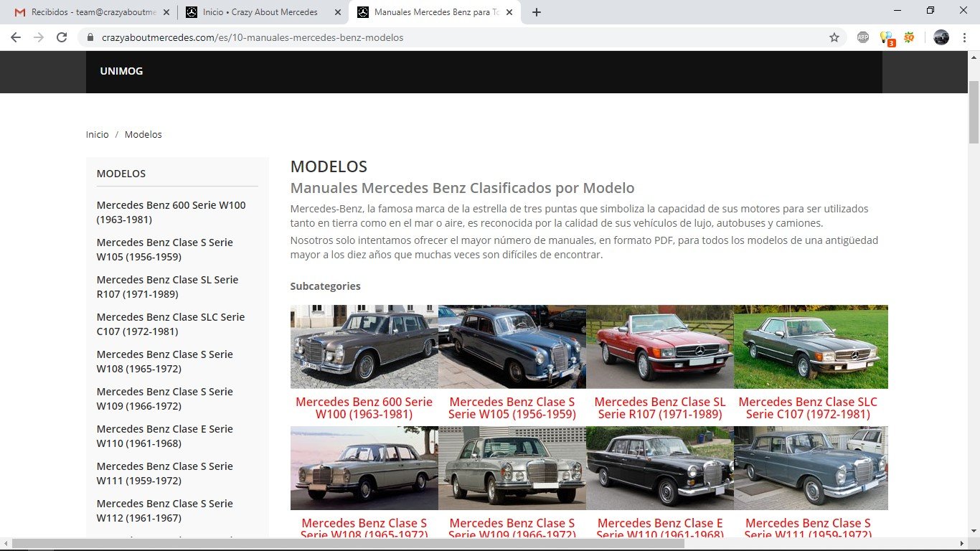This screenshot has width=980, height=551.
Task: Click the MODELOS sidebar heading
Action: (x=121, y=174)
